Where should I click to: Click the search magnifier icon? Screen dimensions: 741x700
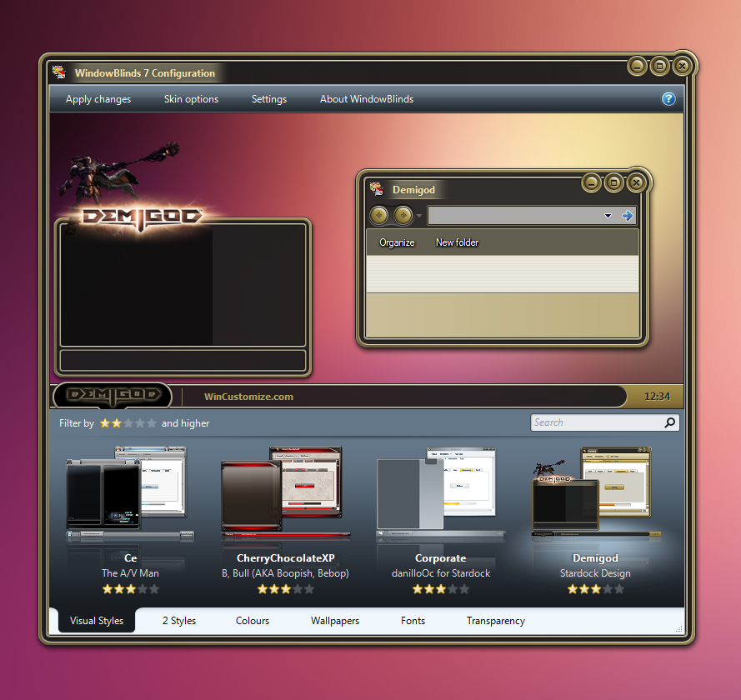[x=669, y=422]
